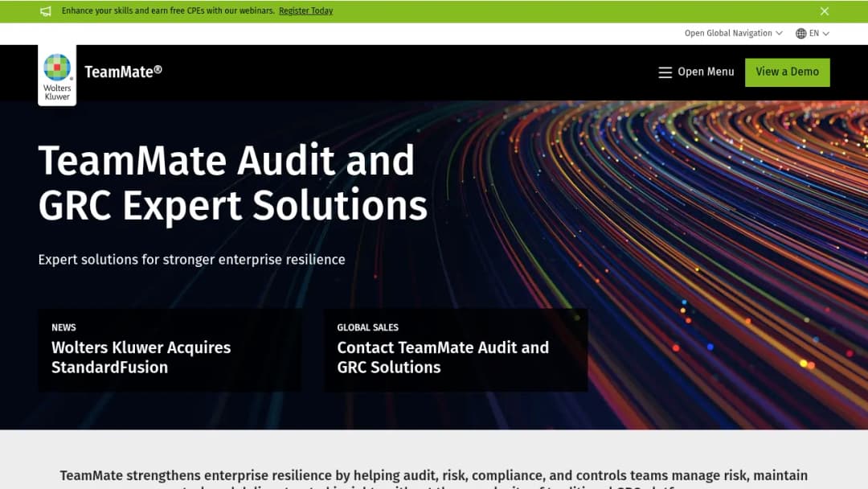Click the GLOBAL SALES label

tap(367, 327)
